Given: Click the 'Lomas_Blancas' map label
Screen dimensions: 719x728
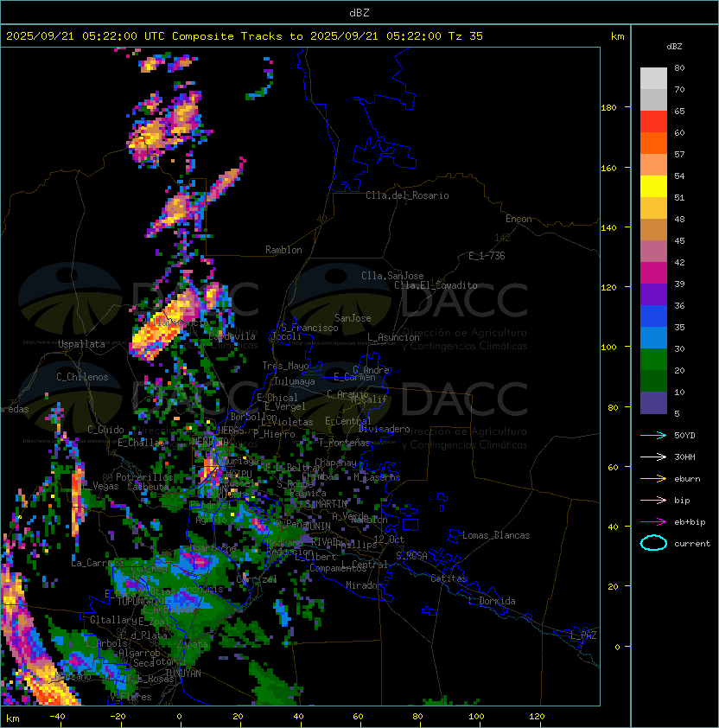Looking at the screenshot, I should 496,535.
